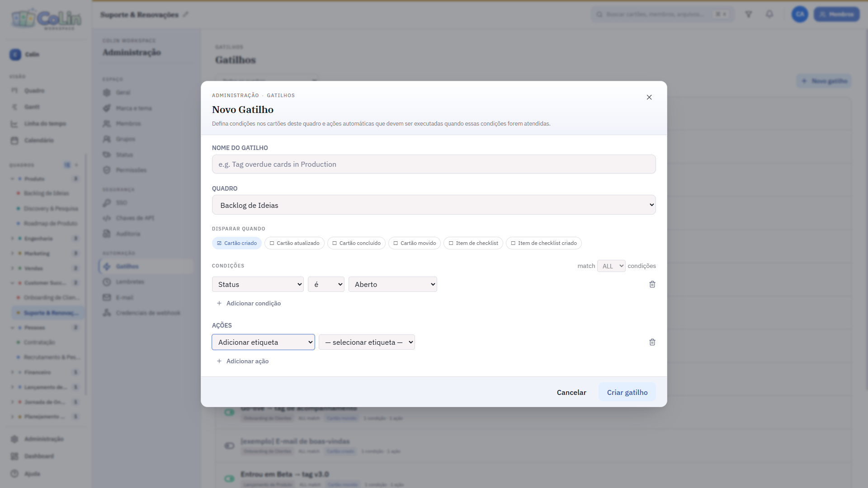
Task: Open Gantt view in the sidebar
Action: point(32,107)
